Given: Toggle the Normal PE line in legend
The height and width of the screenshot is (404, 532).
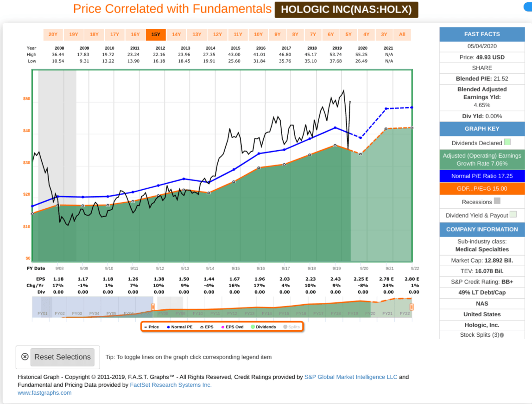Looking at the screenshot, I should (180, 327).
